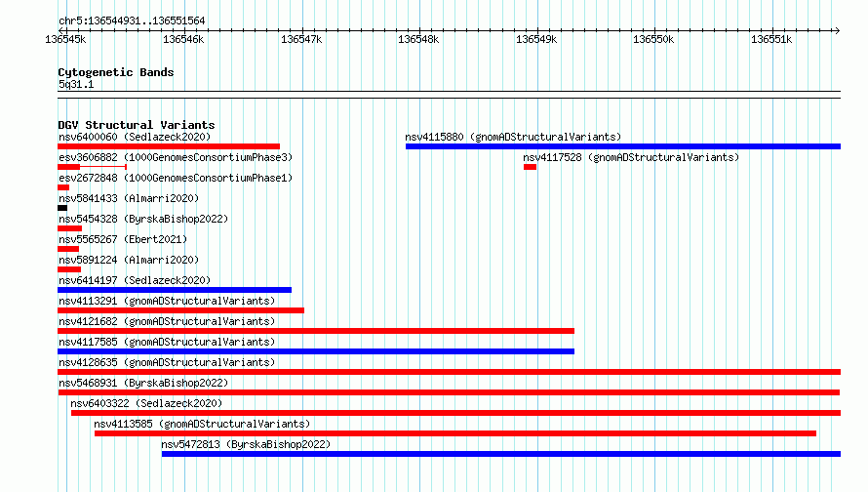Click the 136550k ruler tick label

coord(653,39)
